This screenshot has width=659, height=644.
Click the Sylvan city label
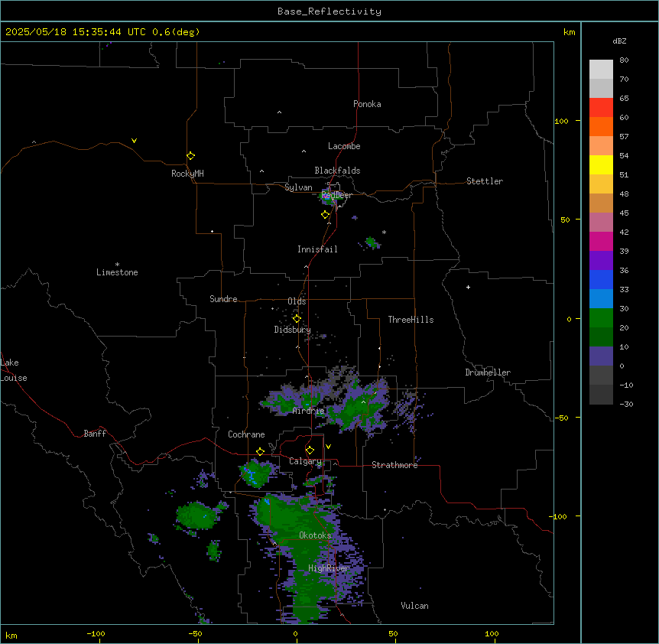click(298, 187)
